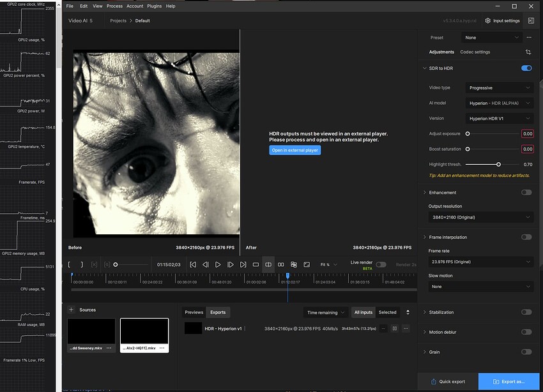This screenshot has width=543, height=392.
Task: Open preset options three-dot menu
Action: (x=528, y=38)
